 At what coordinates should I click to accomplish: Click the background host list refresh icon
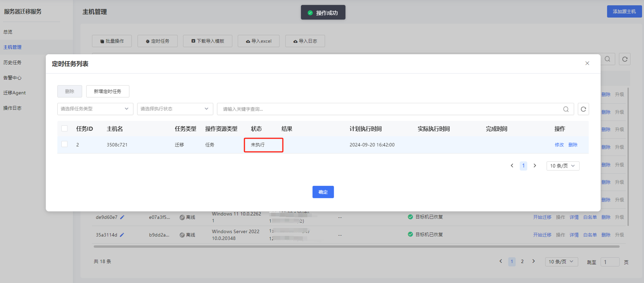[x=625, y=59]
